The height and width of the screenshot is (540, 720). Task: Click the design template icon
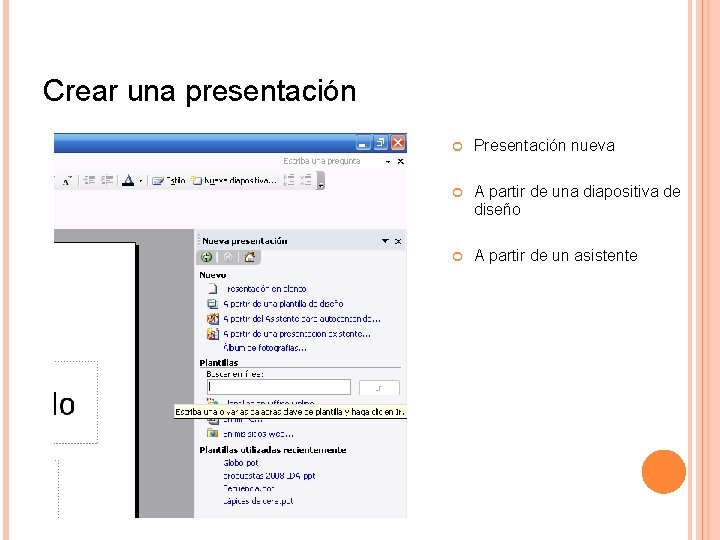[x=213, y=304]
